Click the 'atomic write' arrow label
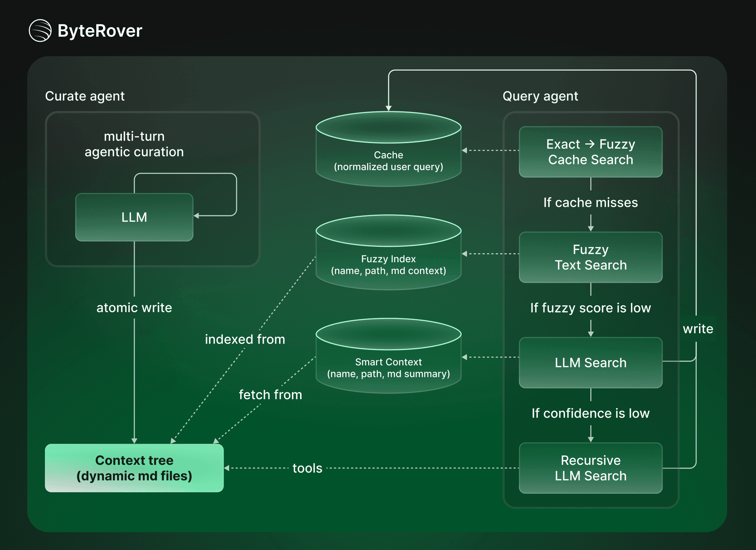 click(134, 307)
